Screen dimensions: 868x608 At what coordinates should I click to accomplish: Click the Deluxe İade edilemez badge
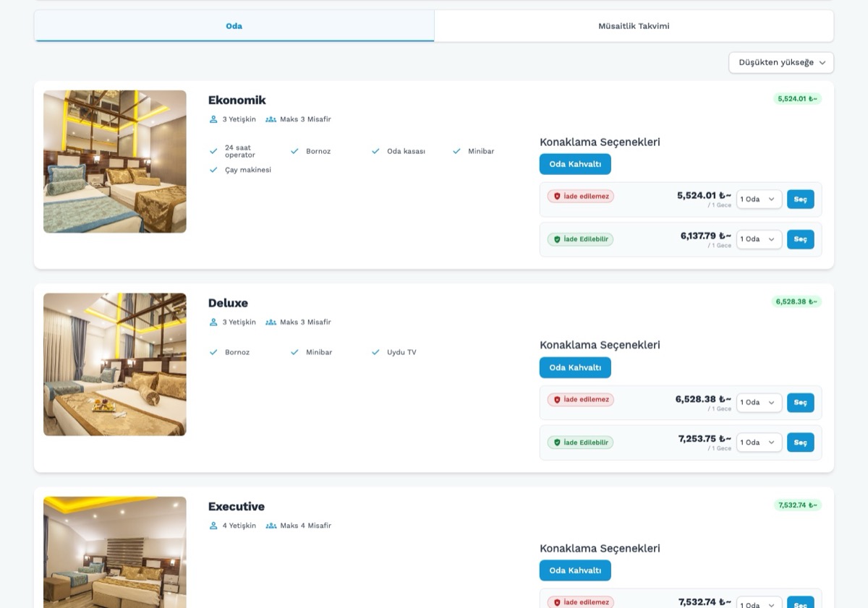581,399
